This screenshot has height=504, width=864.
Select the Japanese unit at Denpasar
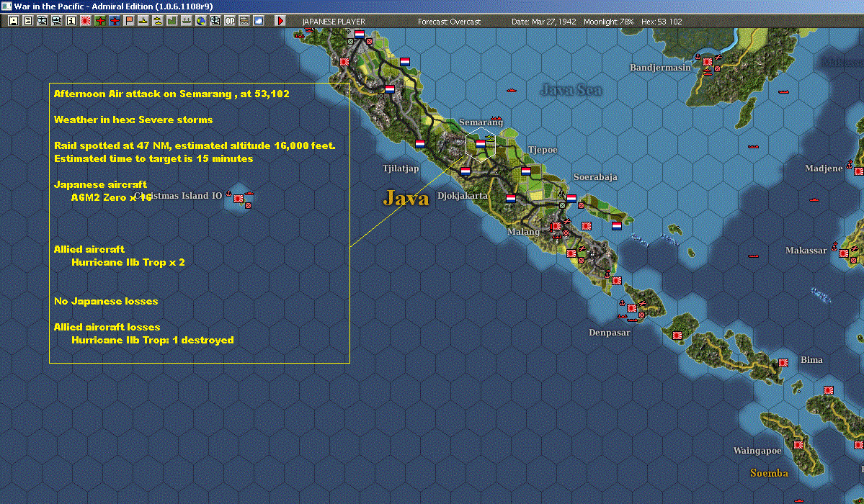coord(632,308)
